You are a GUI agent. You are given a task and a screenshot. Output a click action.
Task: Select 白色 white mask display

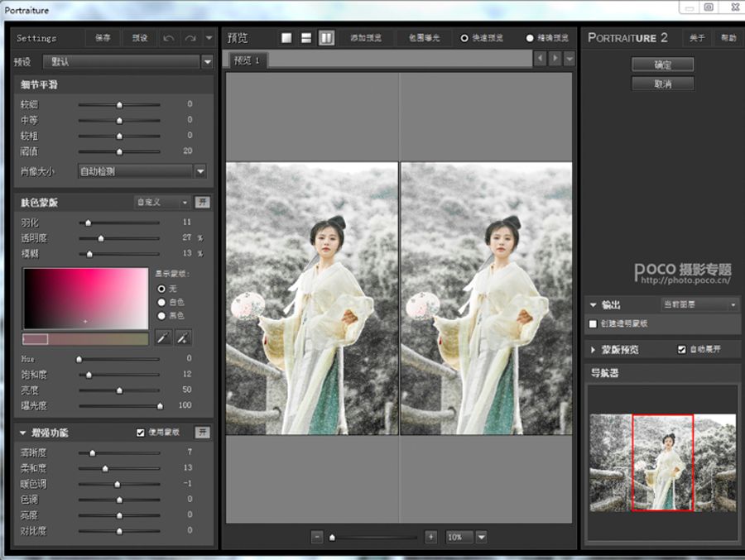pyautogui.click(x=161, y=302)
